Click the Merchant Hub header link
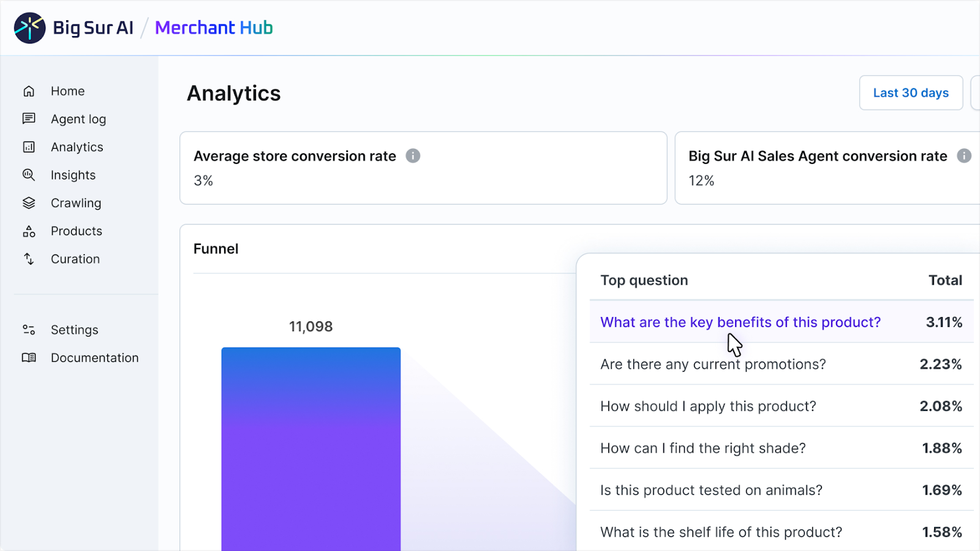This screenshot has width=980, height=551. (214, 28)
